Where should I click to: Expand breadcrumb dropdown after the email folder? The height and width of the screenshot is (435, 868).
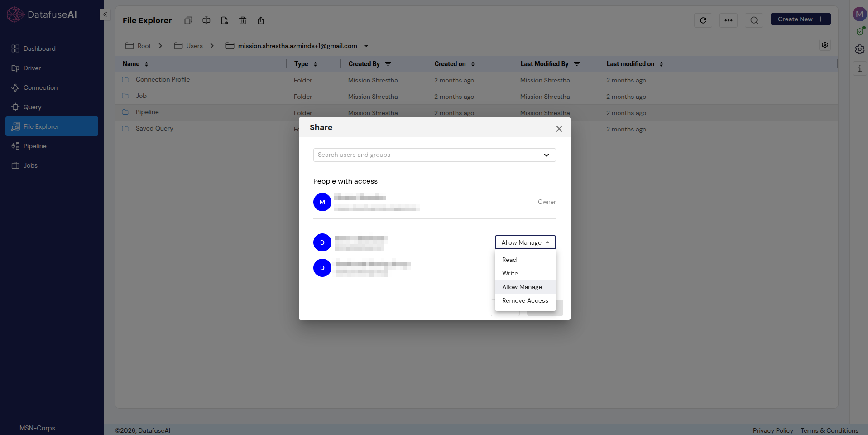pyautogui.click(x=366, y=46)
